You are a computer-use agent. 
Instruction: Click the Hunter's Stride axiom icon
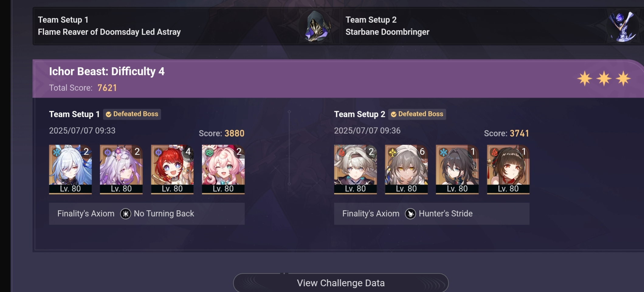click(x=410, y=214)
